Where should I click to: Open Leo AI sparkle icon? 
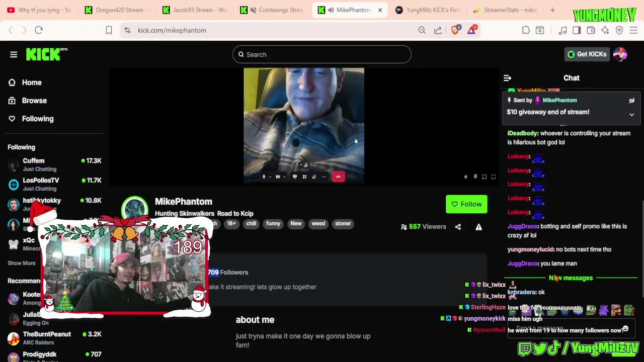(x=605, y=30)
